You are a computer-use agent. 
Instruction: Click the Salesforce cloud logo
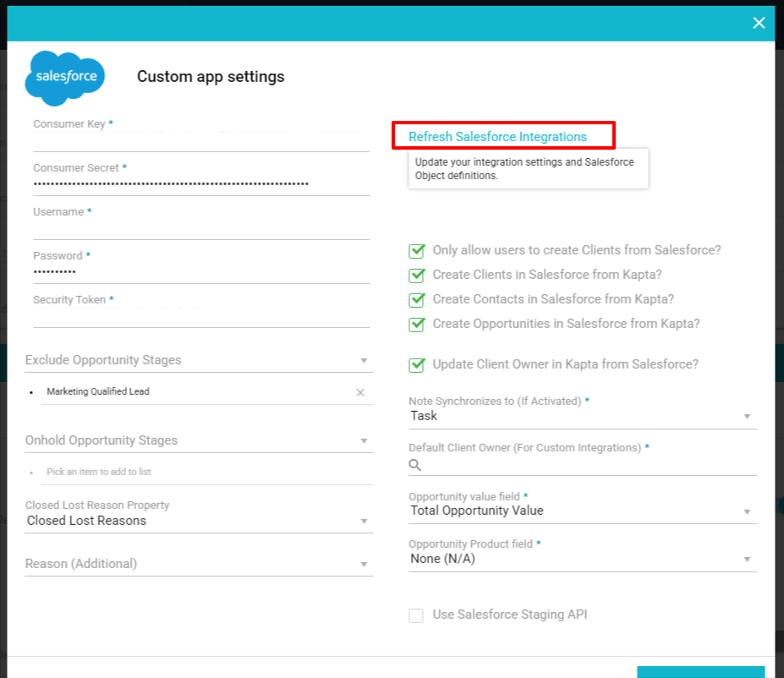tap(65, 78)
